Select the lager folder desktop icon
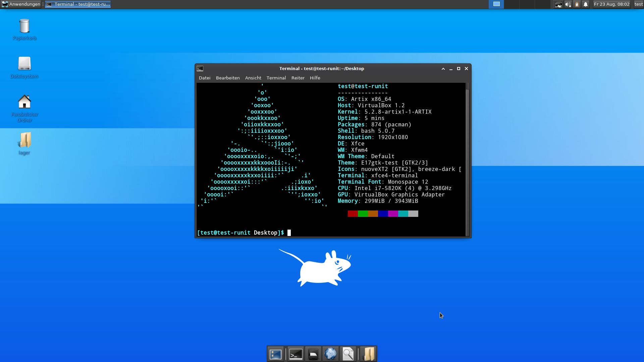 pyautogui.click(x=24, y=143)
